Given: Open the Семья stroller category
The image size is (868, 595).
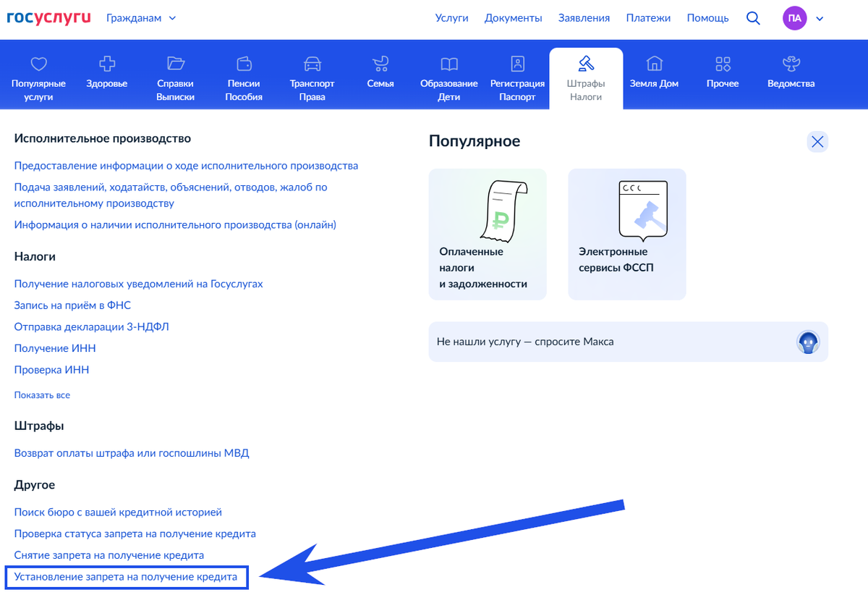Looking at the screenshot, I should point(380,72).
